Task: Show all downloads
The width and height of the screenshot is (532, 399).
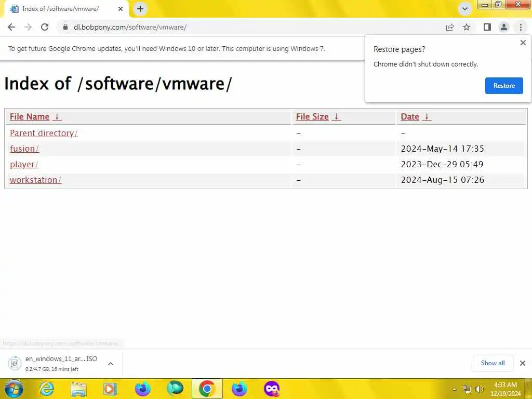Action: (x=493, y=363)
